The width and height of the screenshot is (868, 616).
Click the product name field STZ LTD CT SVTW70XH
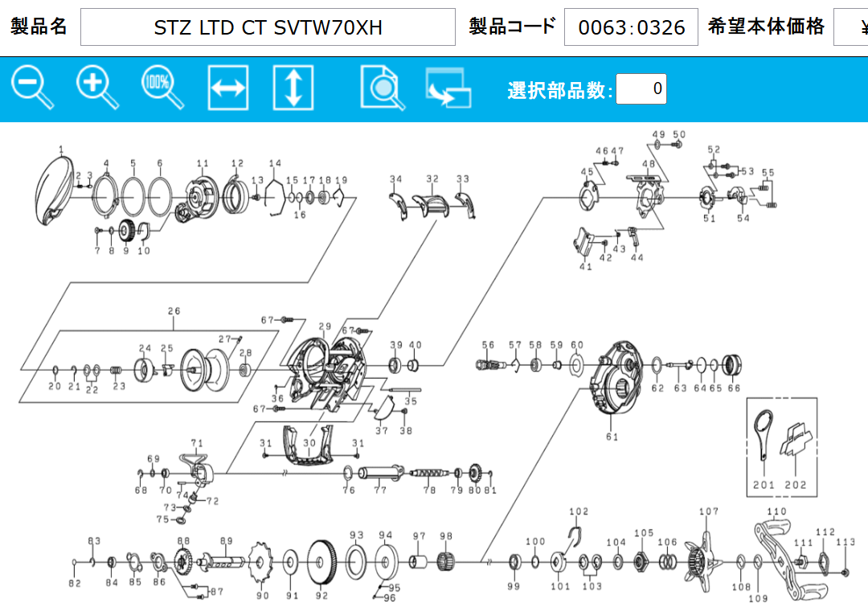point(268,28)
